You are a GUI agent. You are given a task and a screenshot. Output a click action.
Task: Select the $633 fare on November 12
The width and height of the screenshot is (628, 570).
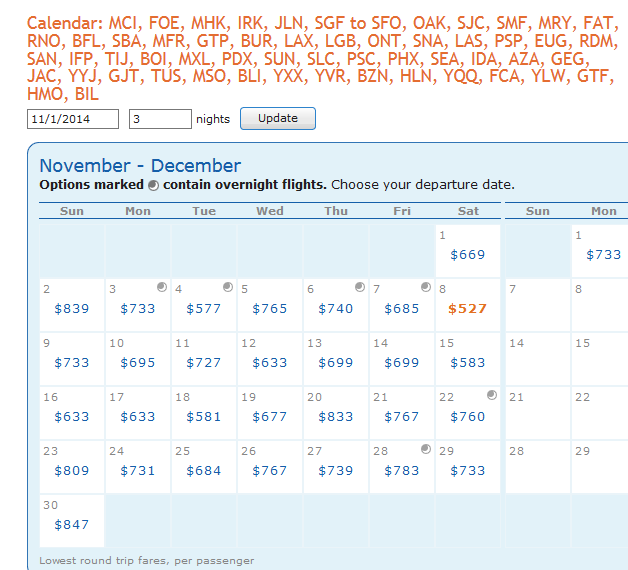[x=270, y=363]
